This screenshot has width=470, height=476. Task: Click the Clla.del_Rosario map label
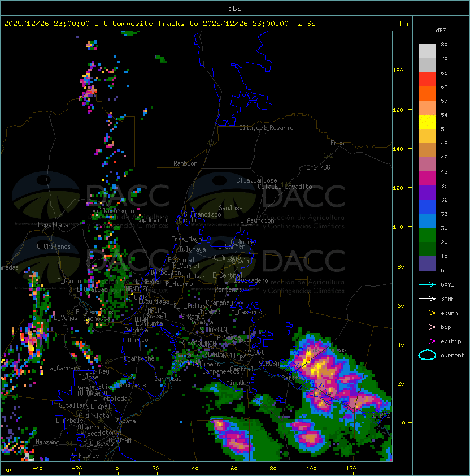coord(266,128)
